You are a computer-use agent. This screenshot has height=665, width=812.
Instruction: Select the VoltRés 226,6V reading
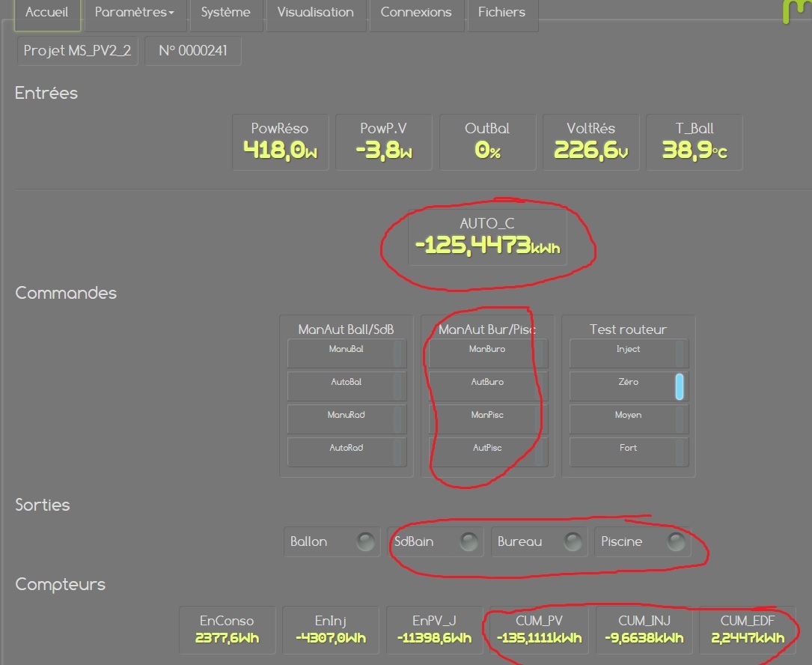pyautogui.click(x=591, y=142)
